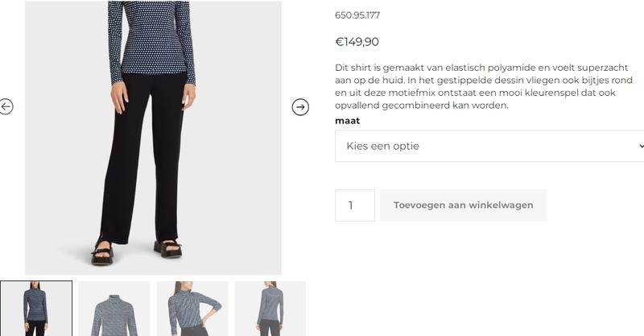644x336 pixels.
Task: Select the thumbnail of the flat-laid turtleneck shirt
Action: 114,309
